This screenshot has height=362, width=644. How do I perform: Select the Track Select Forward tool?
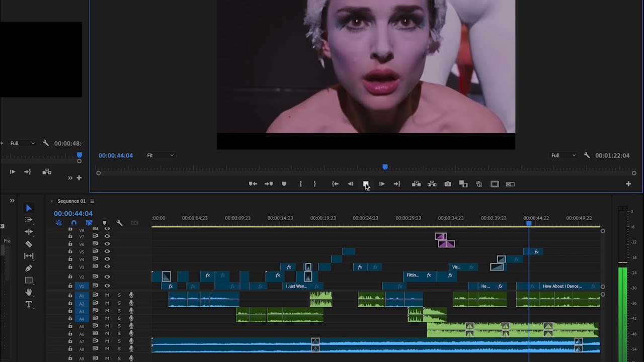click(29, 220)
